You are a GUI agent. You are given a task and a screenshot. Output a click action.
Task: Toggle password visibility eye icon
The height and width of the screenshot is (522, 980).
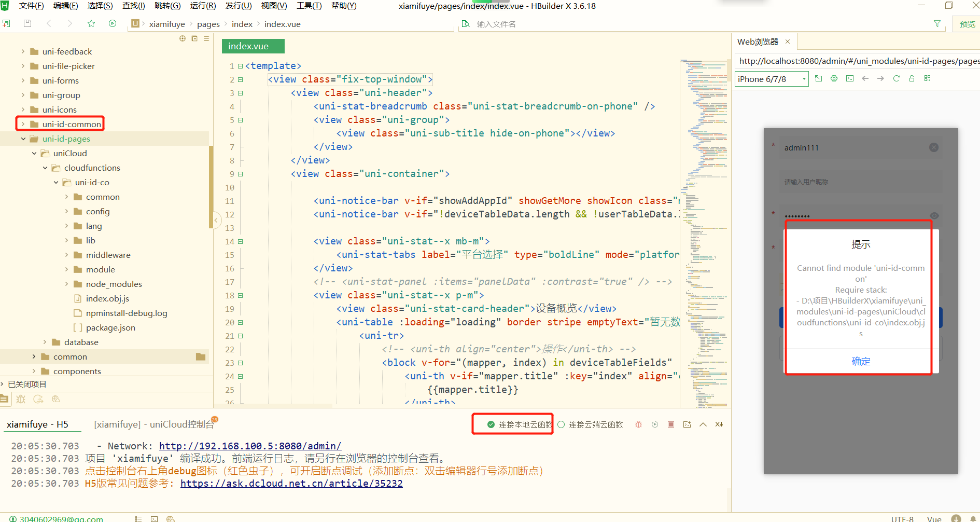click(x=934, y=216)
